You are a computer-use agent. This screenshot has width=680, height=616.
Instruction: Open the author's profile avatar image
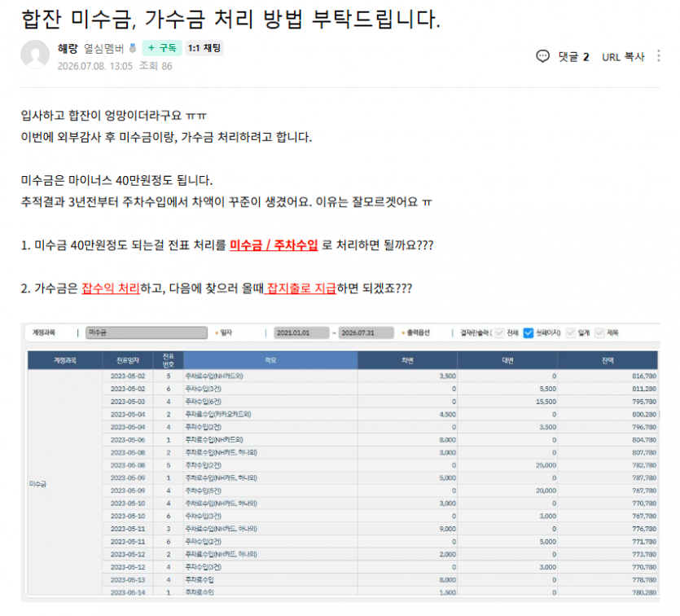tap(35, 55)
